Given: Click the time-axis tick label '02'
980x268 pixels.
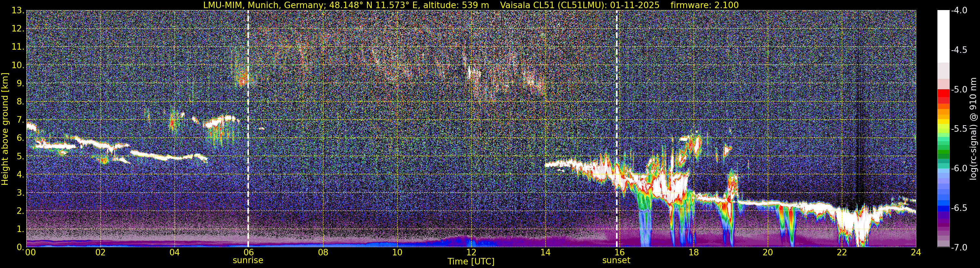Looking at the screenshot, I should (100, 252).
